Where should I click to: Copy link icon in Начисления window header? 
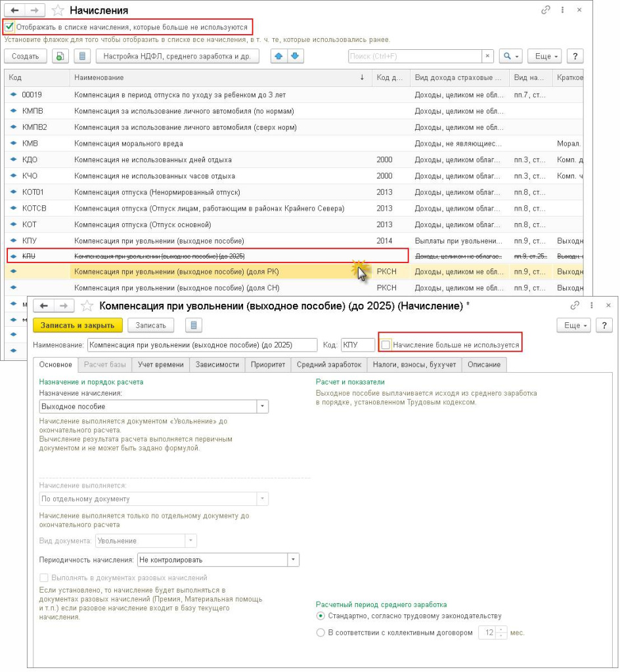click(x=545, y=10)
